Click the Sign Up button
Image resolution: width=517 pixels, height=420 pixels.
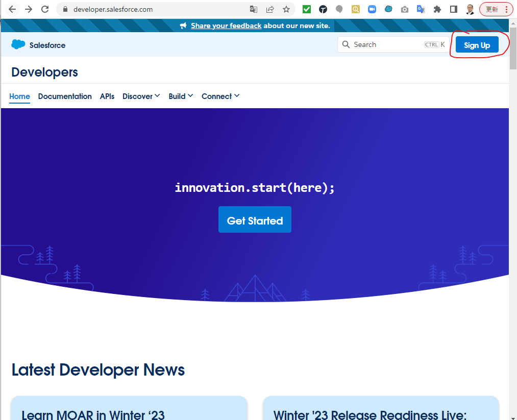477,45
